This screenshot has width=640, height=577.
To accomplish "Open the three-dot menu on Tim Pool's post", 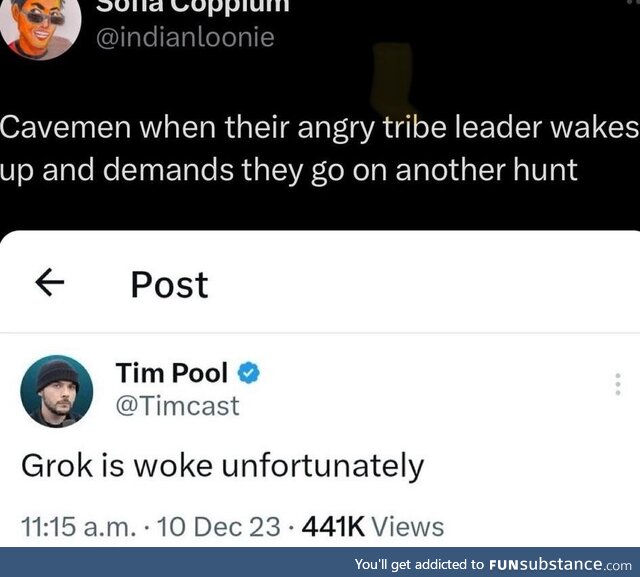I will tap(618, 384).
